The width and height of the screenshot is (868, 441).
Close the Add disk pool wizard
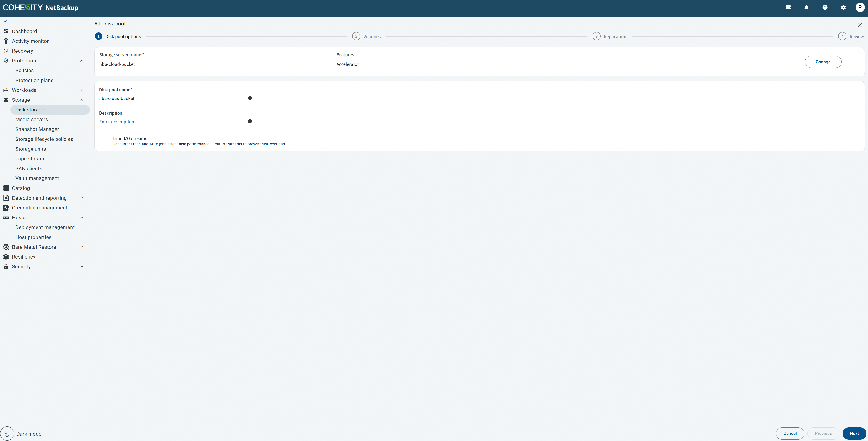tap(860, 25)
